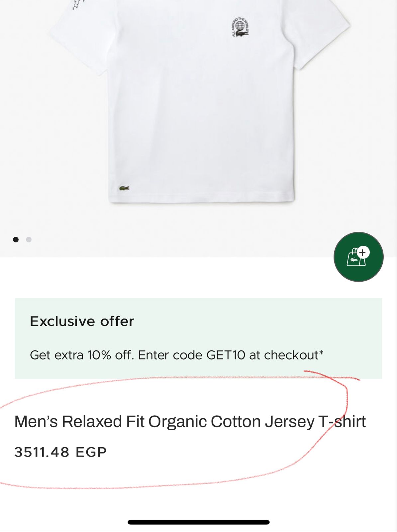Click the home indicator bar at bottom
This screenshot has height=532, width=397.
coord(199,522)
